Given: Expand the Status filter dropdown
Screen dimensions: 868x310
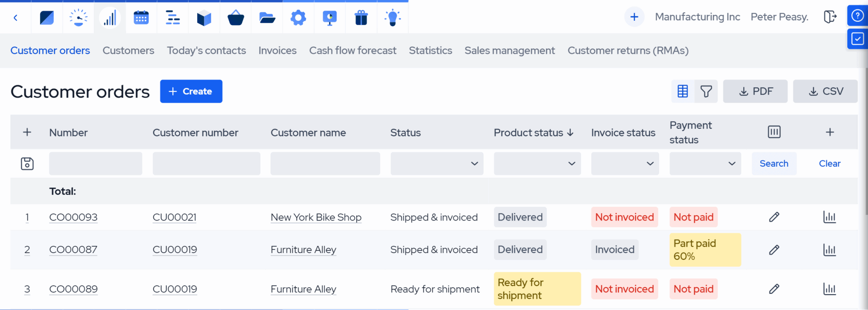Looking at the screenshot, I should 437,164.
